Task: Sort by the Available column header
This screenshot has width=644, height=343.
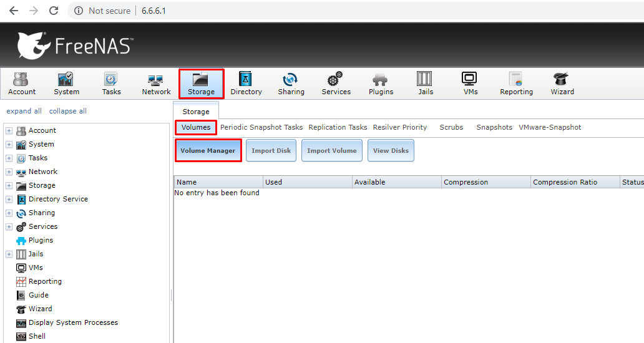Action: [x=397, y=182]
